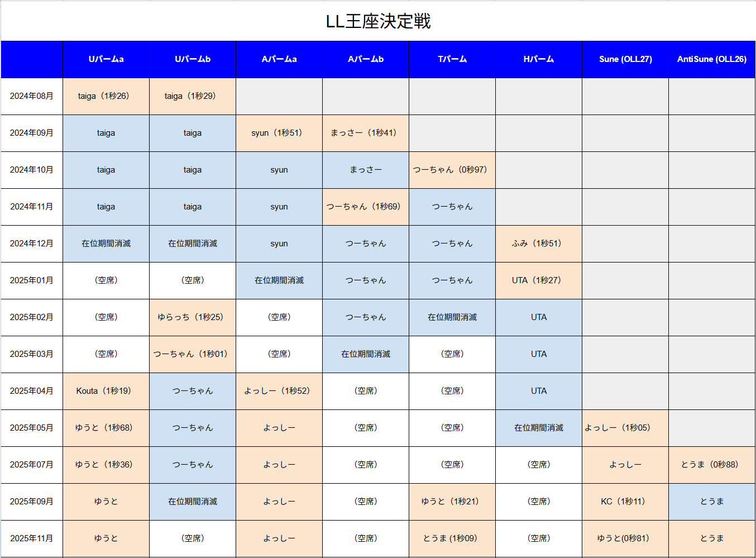Click the ゆうと(0秒81) cell
756x558 pixels.
click(x=625, y=538)
